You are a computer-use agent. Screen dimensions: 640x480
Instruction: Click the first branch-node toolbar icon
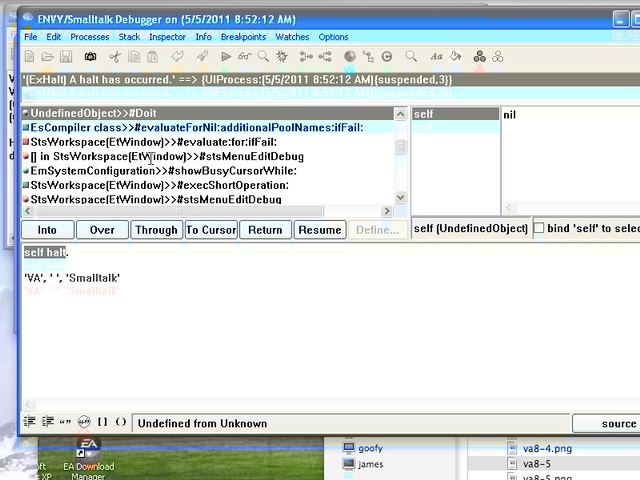tap(306, 56)
